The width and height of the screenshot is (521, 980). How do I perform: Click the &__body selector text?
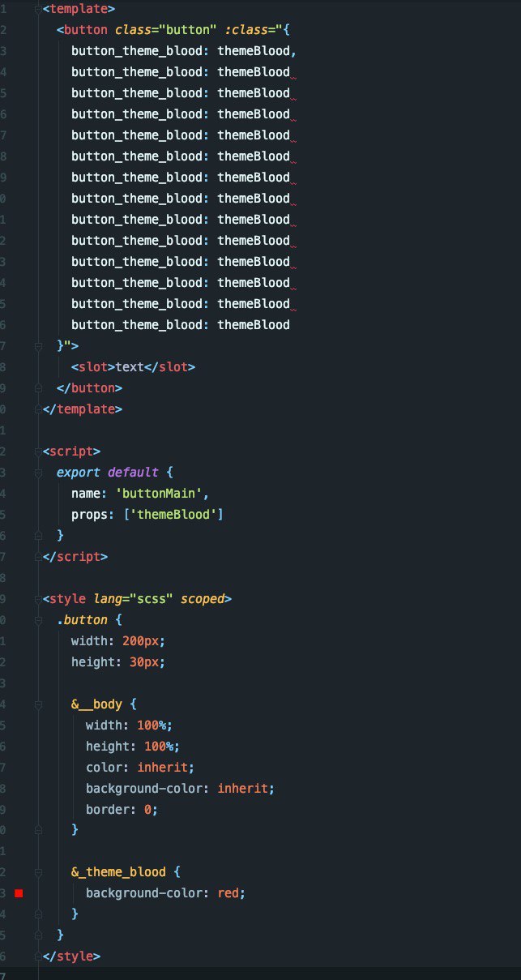coord(96,704)
